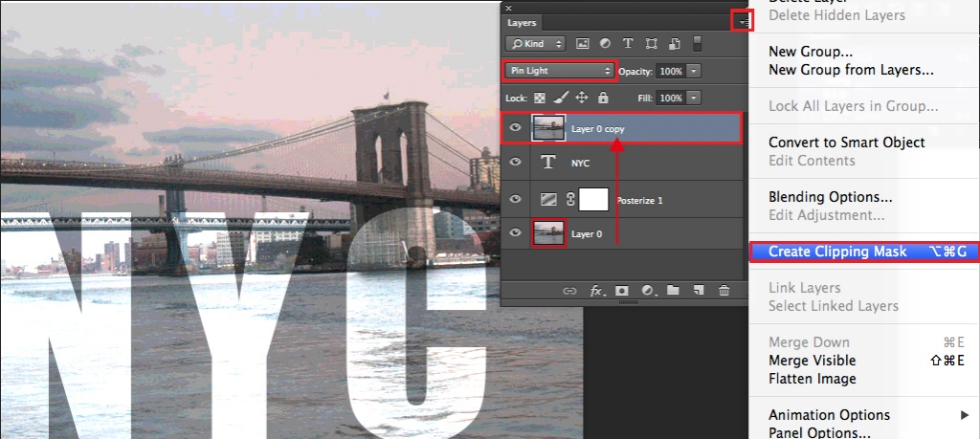Open the Pin Light blend mode dropdown
Screen dimensions: 980x439
pos(560,71)
